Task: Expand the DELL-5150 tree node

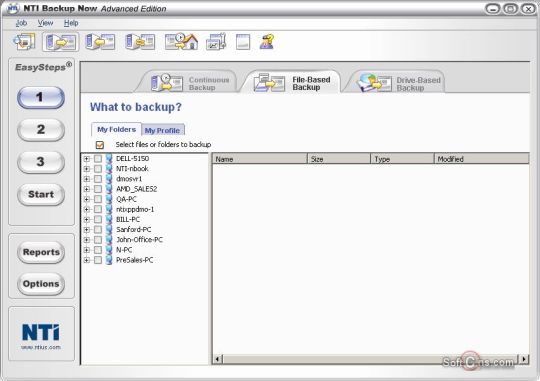Action: [x=87, y=158]
